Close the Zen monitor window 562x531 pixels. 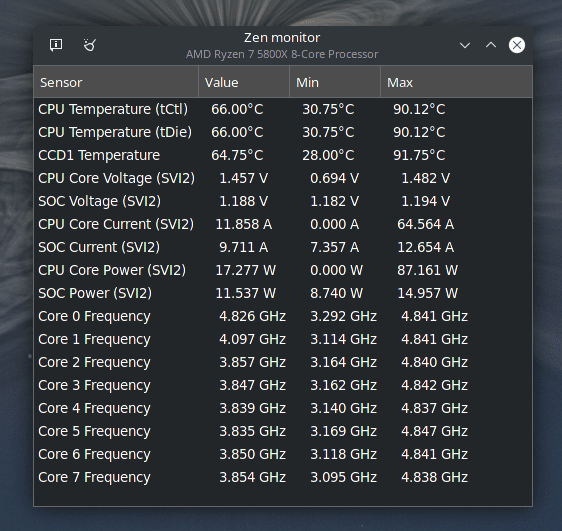pos(517,45)
